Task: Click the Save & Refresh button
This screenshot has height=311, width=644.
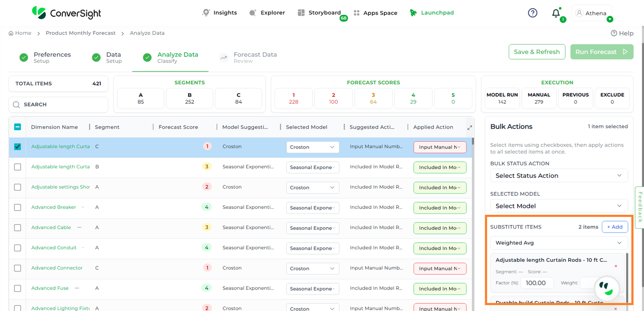Action: coord(536,52)
